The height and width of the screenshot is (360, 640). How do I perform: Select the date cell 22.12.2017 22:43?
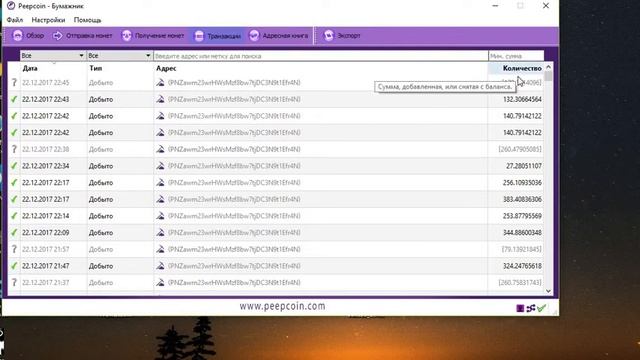tap(46, 99)
